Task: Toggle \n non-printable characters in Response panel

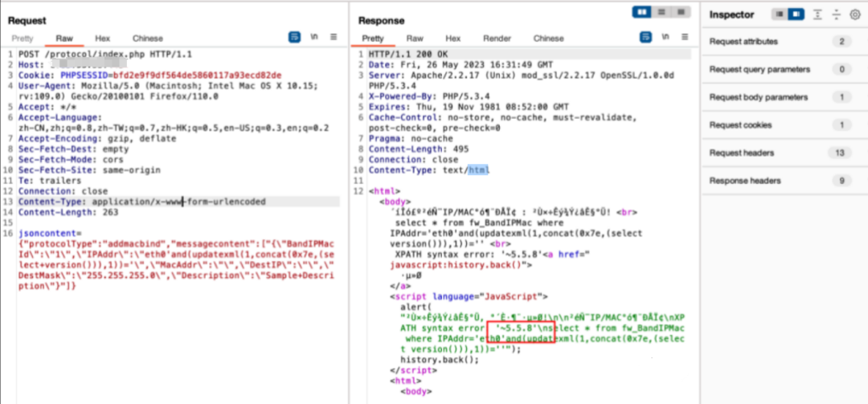Action: 665,37
